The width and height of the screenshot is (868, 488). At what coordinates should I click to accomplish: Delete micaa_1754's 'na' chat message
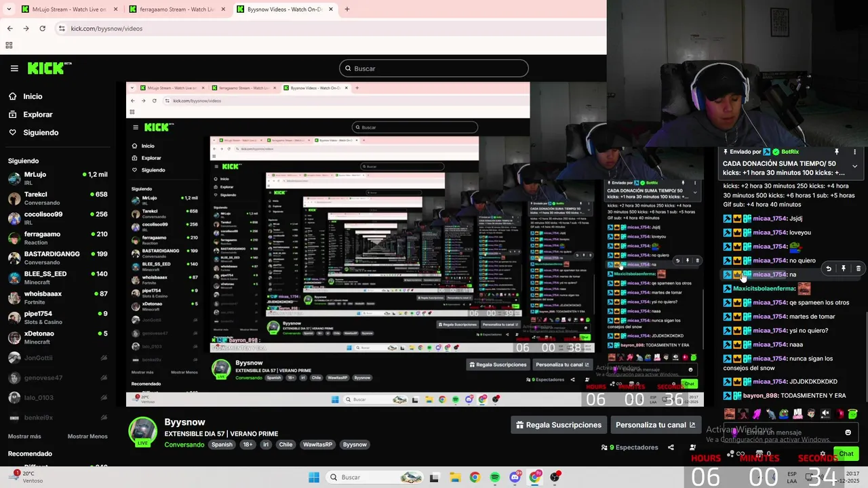(x=858, y=269)
